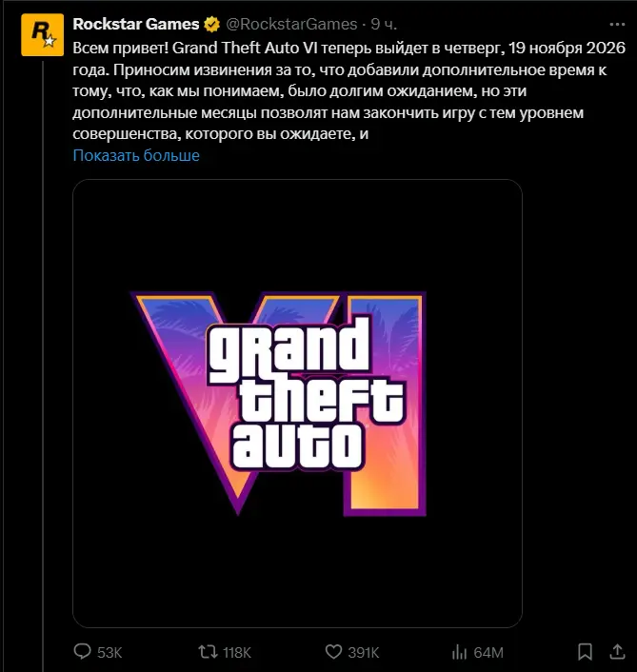This screenshot has width=637, height=672.
Task: Open replies with the speech bubble icon
Action: click(84, 652)
